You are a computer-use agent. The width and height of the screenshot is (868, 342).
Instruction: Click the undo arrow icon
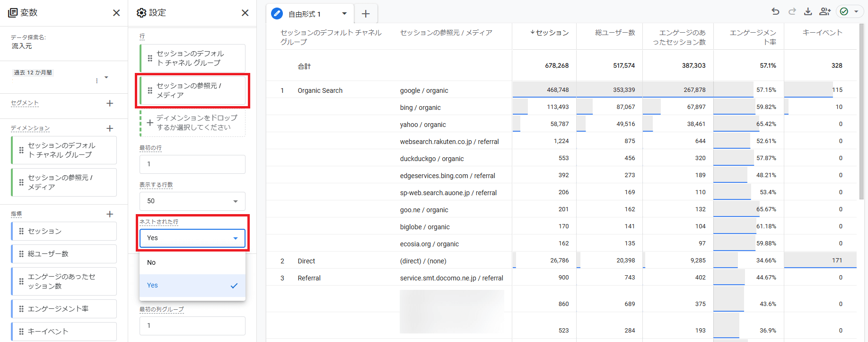775,11
